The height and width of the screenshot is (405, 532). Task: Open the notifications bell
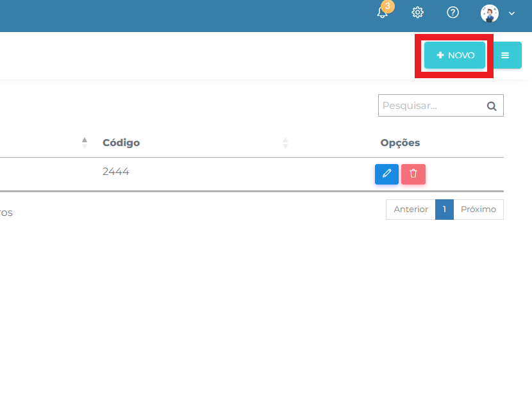(383, 13)
